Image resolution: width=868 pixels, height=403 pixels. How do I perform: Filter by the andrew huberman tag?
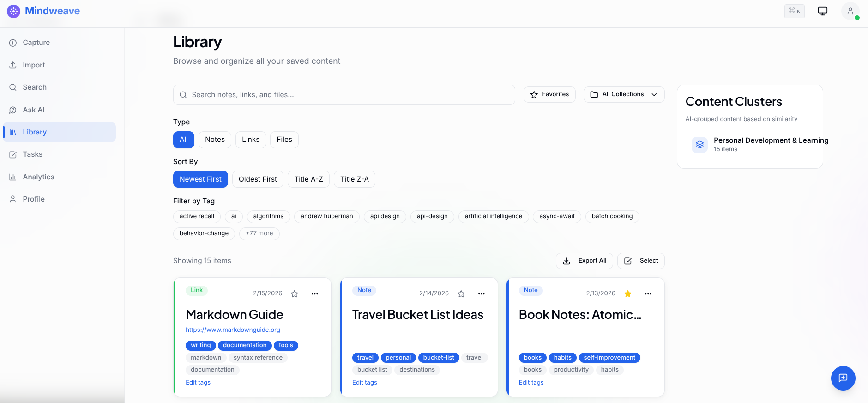click(327, 216)
